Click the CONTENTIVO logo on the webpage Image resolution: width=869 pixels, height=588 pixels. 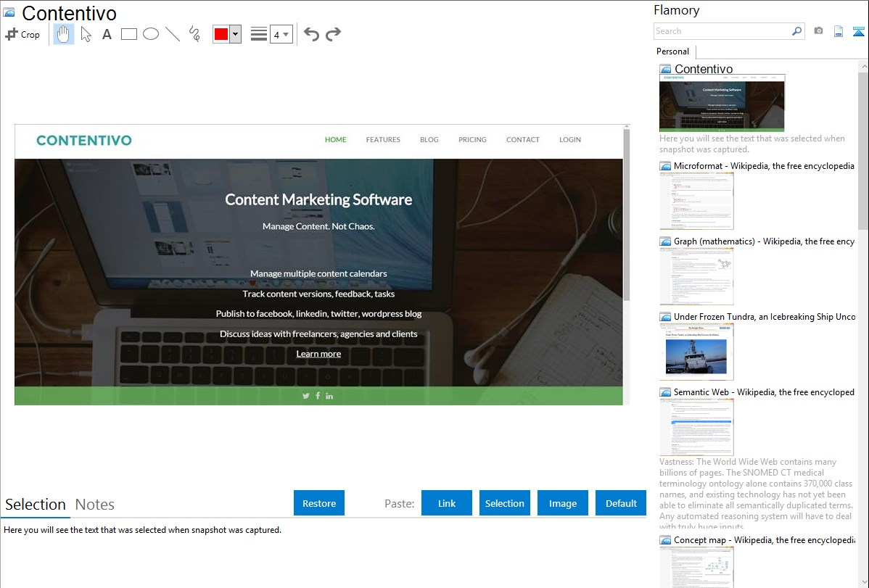coord(84,140)
